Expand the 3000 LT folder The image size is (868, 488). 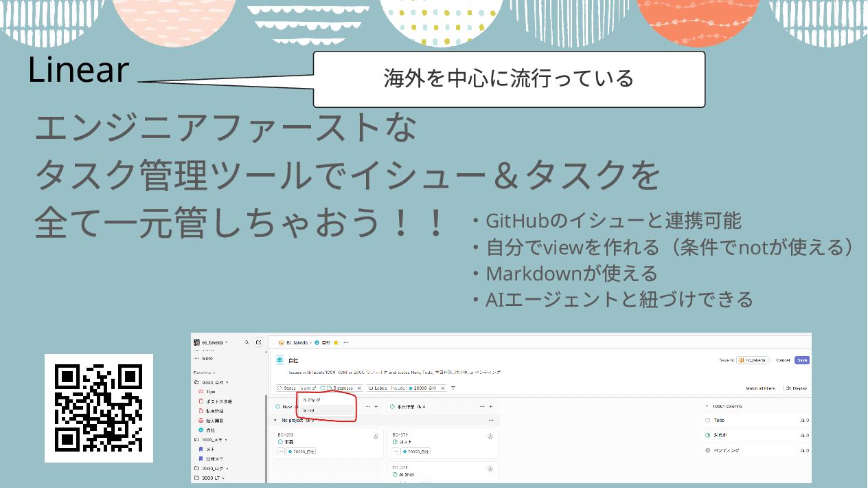click(x=209, y=478)
